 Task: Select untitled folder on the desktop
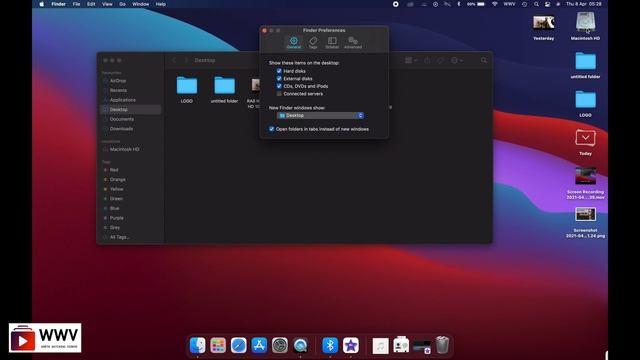pyautogui.click(x=585, y=65)
